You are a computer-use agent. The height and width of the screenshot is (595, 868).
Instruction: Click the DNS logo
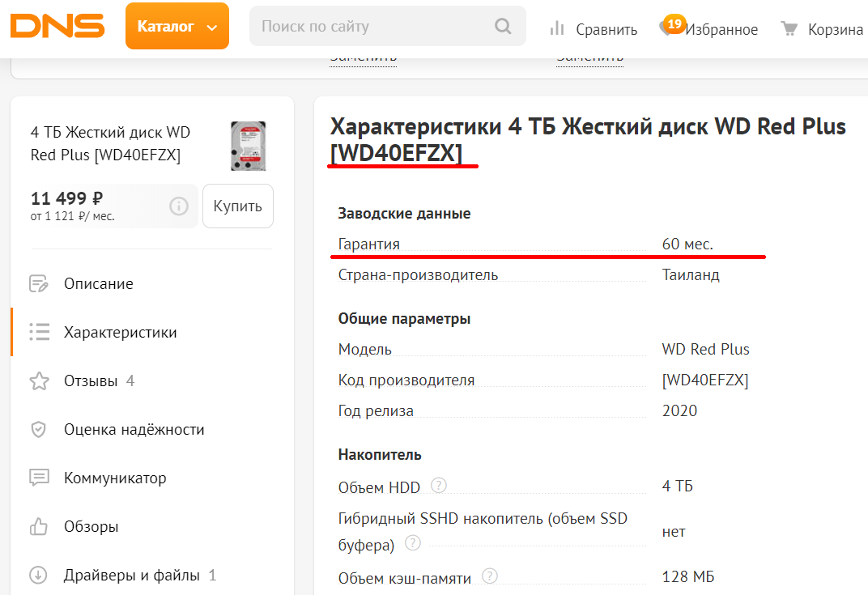(x=57, y=26)
